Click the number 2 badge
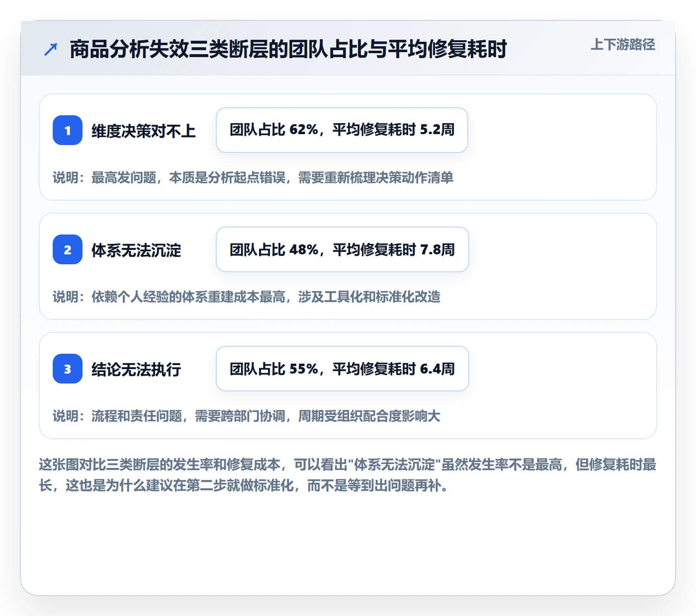The height and width of the screenshot is (616, 696). coord(68,249)
